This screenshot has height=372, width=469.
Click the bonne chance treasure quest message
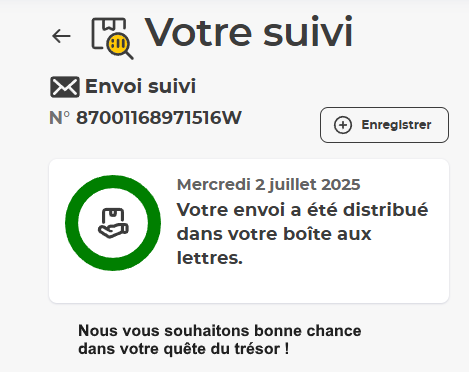pyautogui.click(x=220, y=340)
